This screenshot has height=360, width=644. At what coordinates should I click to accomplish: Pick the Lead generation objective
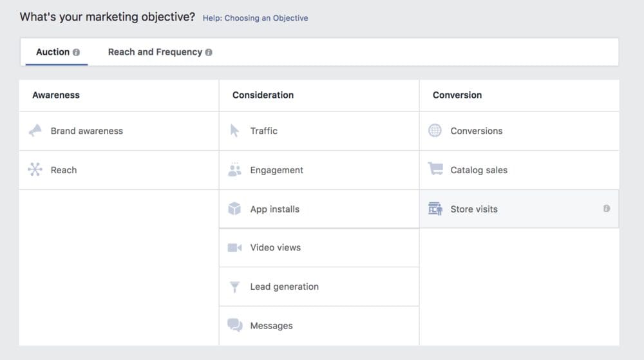[x=319, y=287]
